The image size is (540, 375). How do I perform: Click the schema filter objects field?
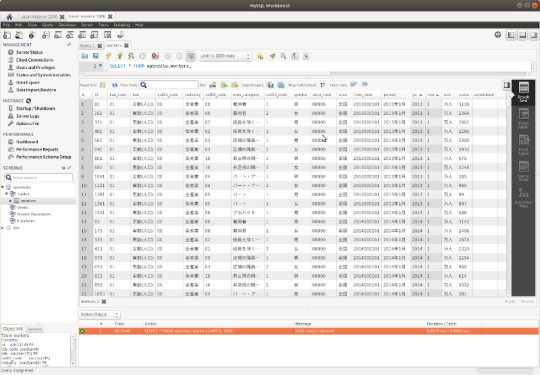[x=38, y=177]
